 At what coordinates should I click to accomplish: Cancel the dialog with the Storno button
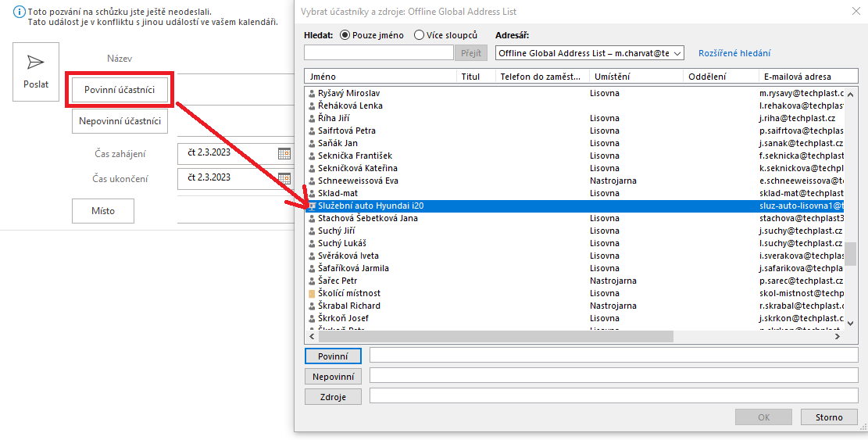829,417
